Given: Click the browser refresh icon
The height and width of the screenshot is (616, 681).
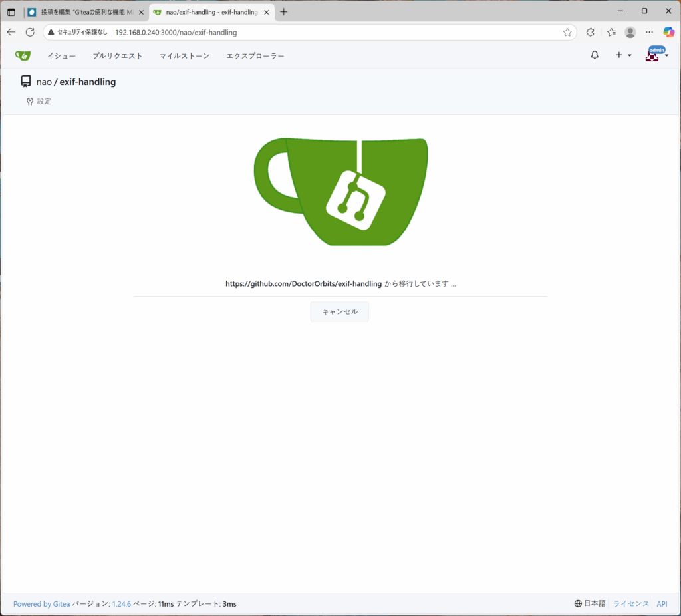Looking at the screenshot, I should [x=30, y=32].
